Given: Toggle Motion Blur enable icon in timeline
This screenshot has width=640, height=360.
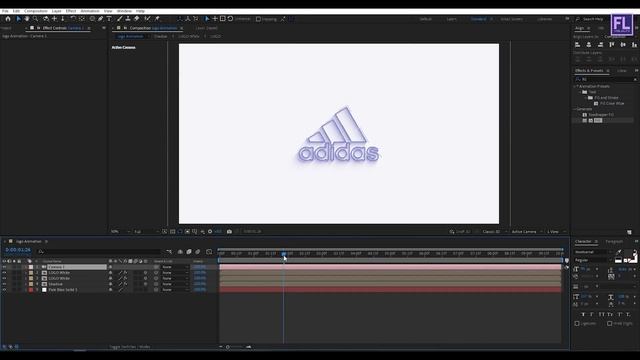Looking at the screenshot, I should coord(198,252).
